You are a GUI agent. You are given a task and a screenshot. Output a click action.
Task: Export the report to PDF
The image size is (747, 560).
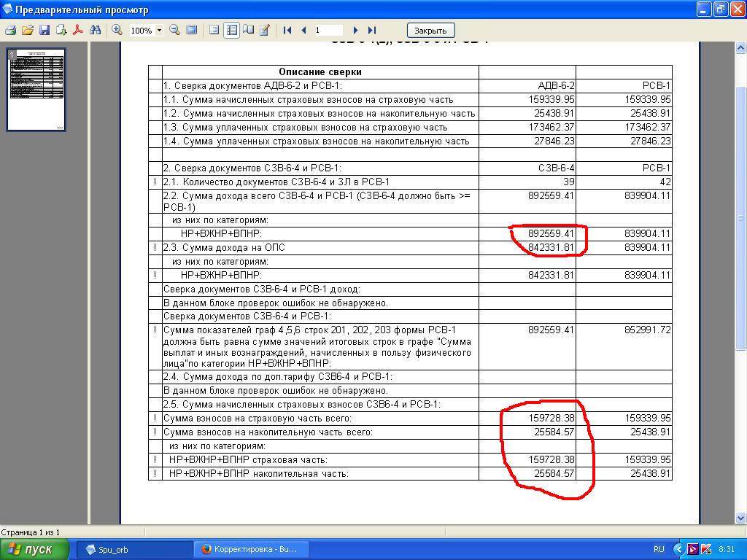78,30
